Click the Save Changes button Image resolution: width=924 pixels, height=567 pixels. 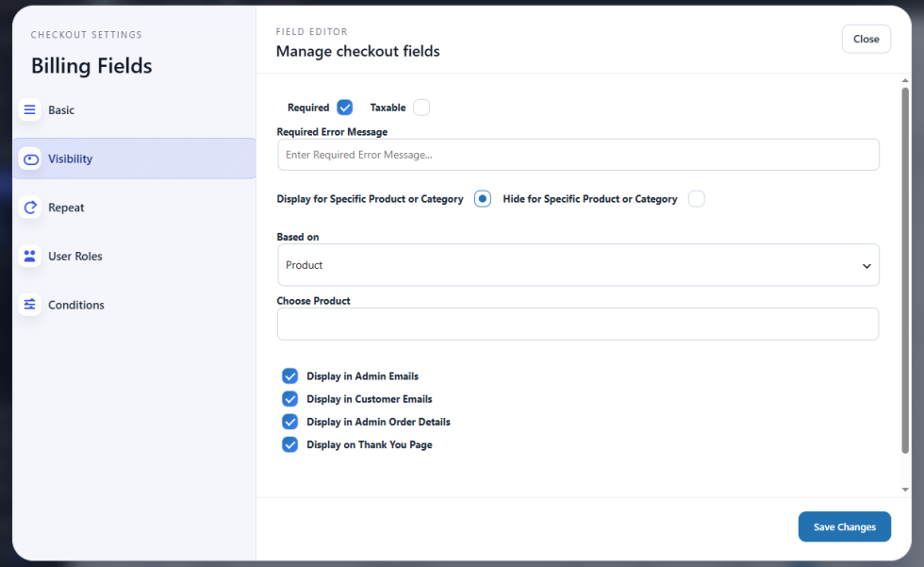tap(845, 526)
